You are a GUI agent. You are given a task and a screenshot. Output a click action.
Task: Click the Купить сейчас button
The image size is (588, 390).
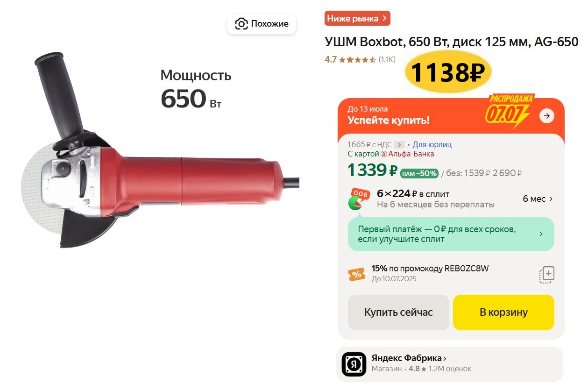(398, 312)
